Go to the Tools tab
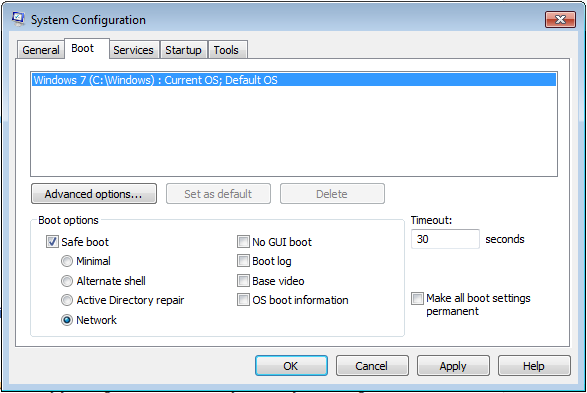 226,50
